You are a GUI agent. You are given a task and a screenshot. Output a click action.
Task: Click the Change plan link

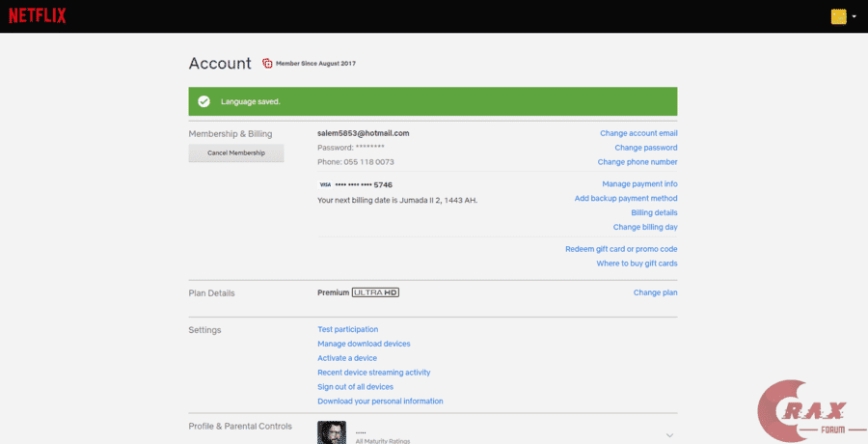pyautogui.click(x=655, y=292)
